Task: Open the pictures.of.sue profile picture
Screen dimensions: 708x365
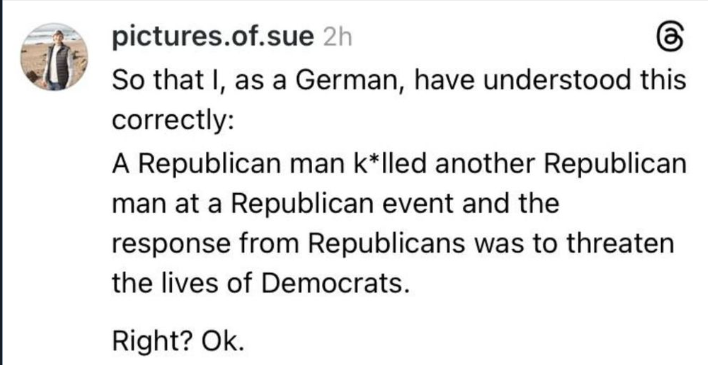Action: coord(54,57)
